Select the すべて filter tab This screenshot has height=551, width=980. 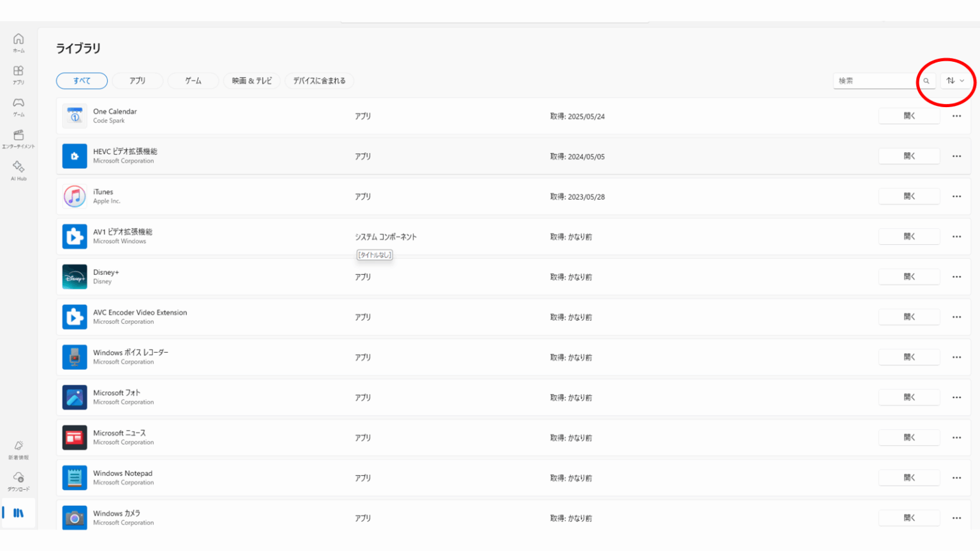pos(82,81)
